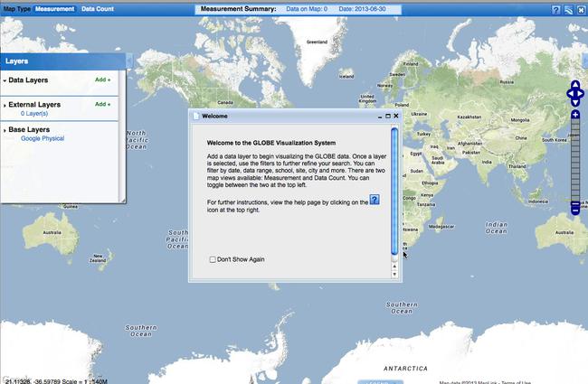The image size is (588, 384).
Task: Maximize the Welcome dialog window
Action: coord(388,117)
